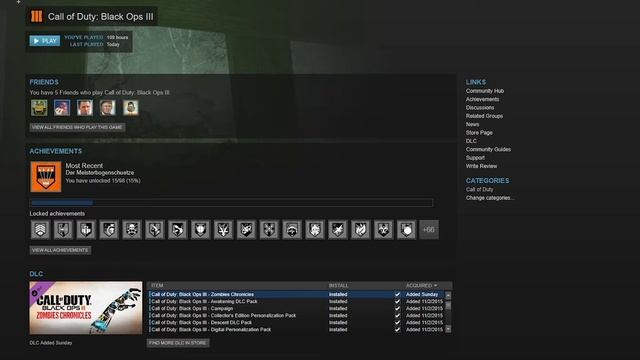Open the Achievements link under Links
Viewport: 640px width, 360px height.
click(x=482, y=99)
